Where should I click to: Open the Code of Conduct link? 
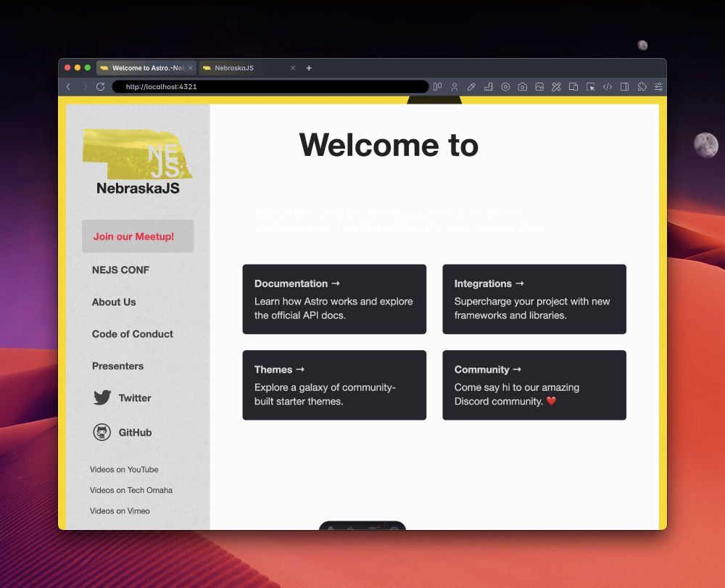(x=132, y=334)
